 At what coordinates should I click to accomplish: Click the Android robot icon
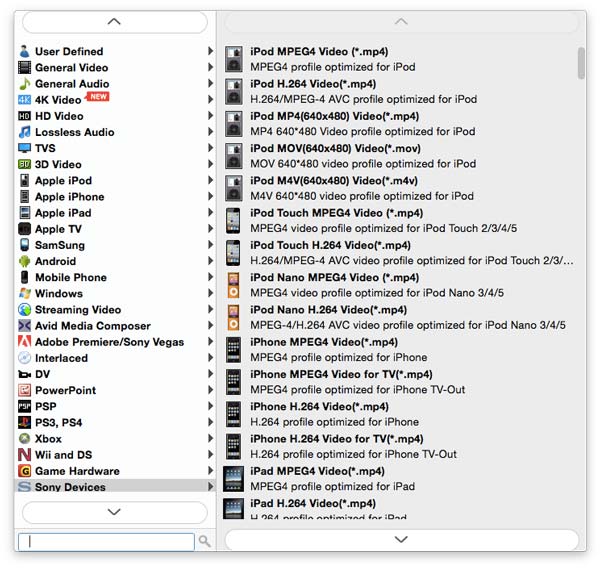coord(24,261)
